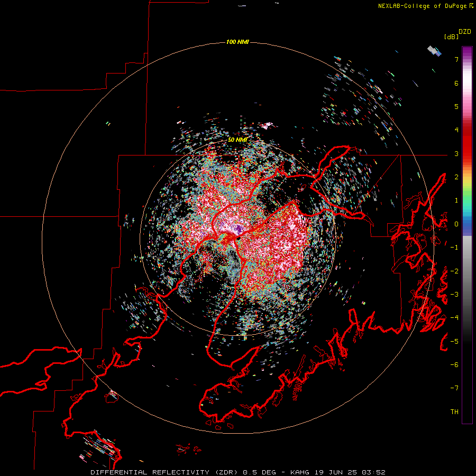Click the 3 dB value on the scale
The image size is (476, 476).
point(456,153)
